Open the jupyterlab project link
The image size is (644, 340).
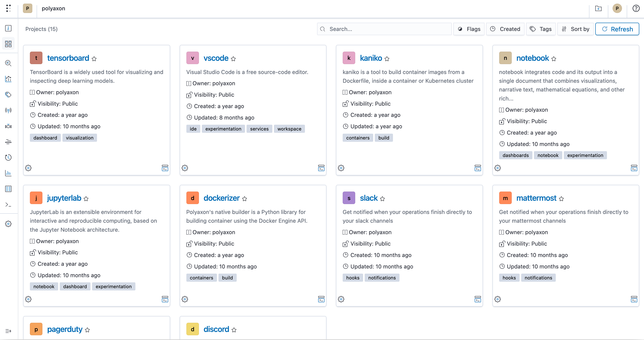tap(64, 198)
